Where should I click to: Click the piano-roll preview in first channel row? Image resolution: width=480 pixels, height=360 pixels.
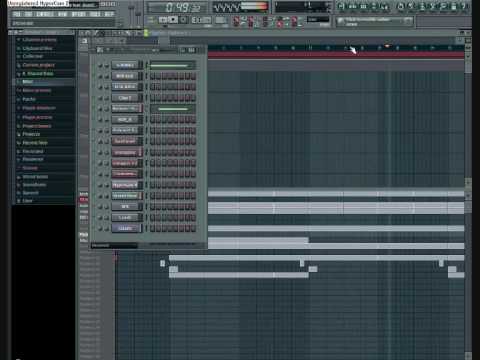(172, 65)
